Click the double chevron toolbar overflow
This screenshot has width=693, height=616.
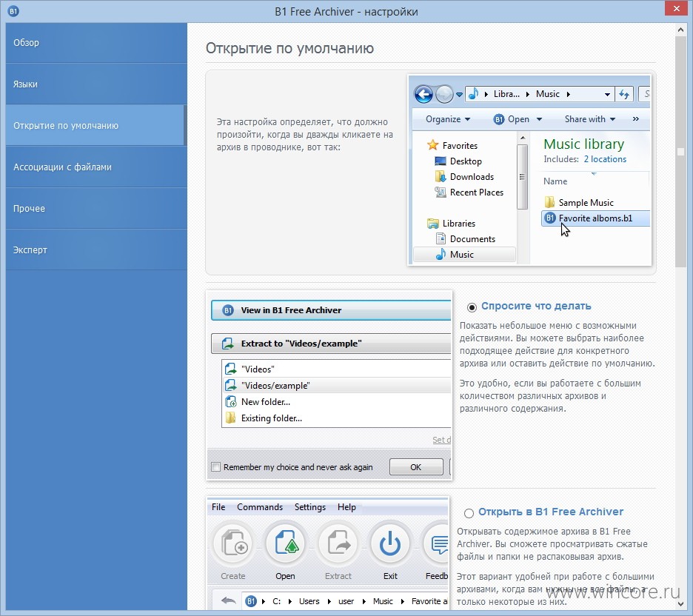[x=635, y=119]
